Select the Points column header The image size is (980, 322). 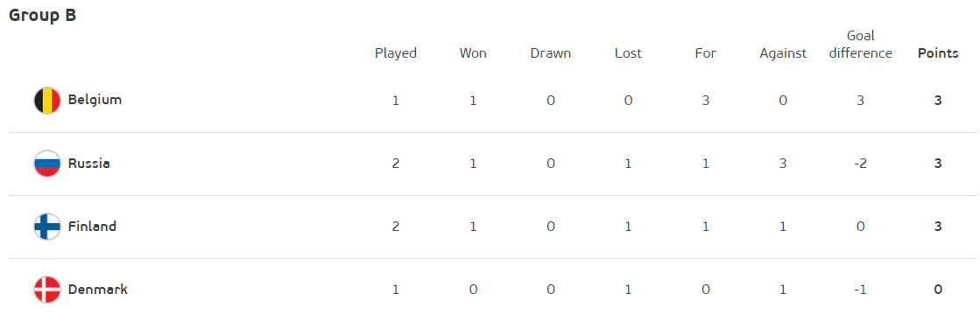click(937, 53)
